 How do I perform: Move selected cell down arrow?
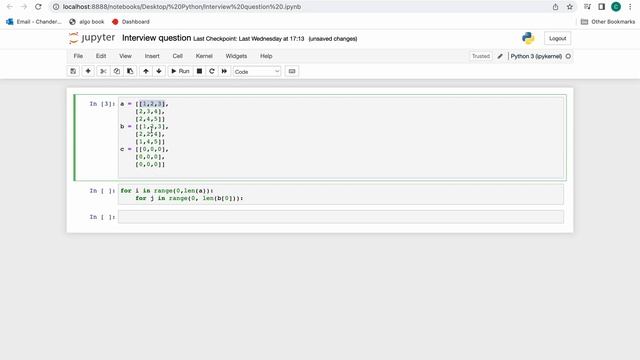(159, 71)
